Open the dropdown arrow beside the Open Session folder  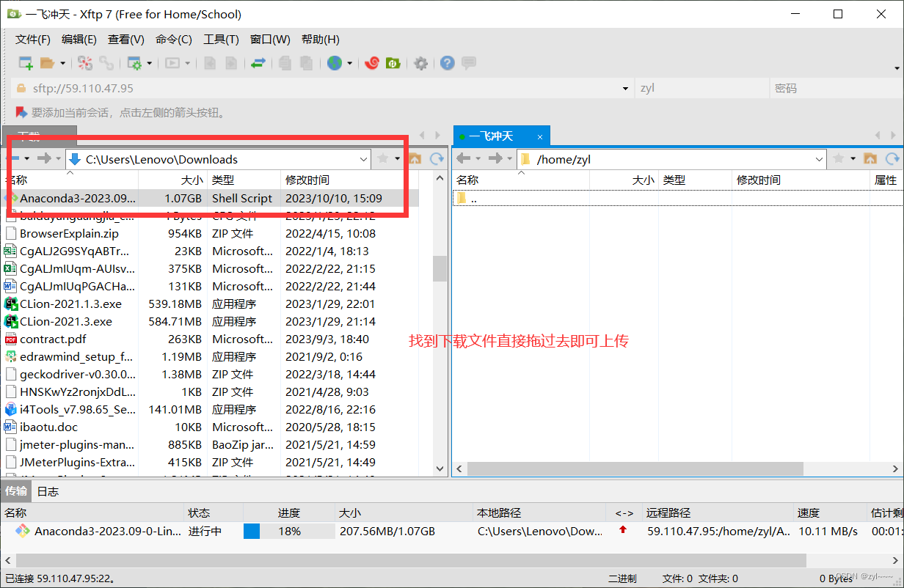tap(62, 64)
